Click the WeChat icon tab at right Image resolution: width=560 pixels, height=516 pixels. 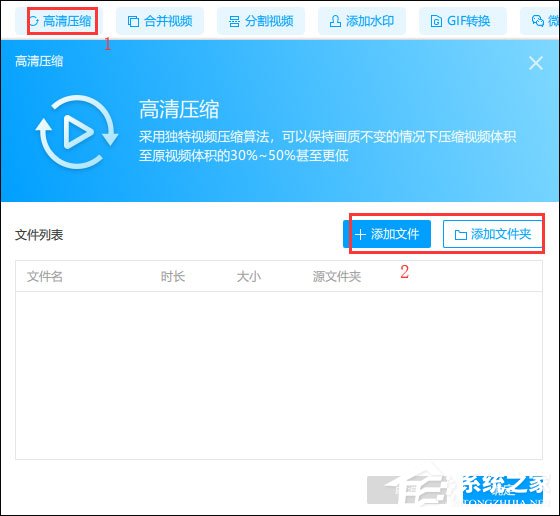pos(540,21)
